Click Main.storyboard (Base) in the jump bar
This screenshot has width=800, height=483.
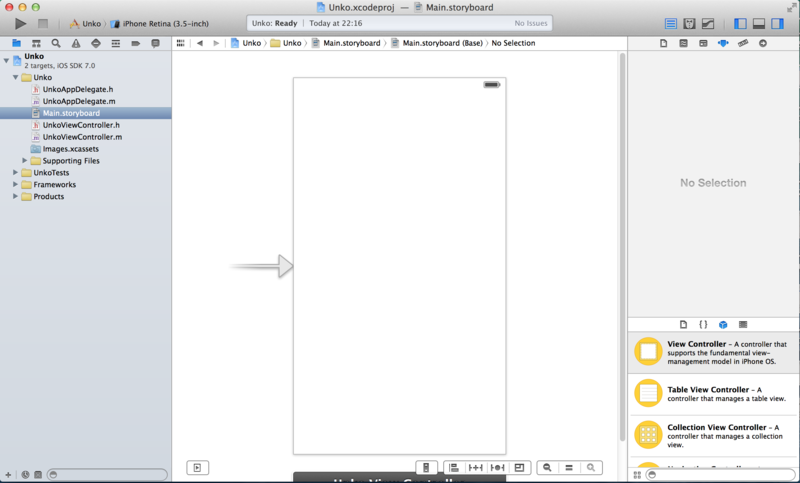click(437, 43)
